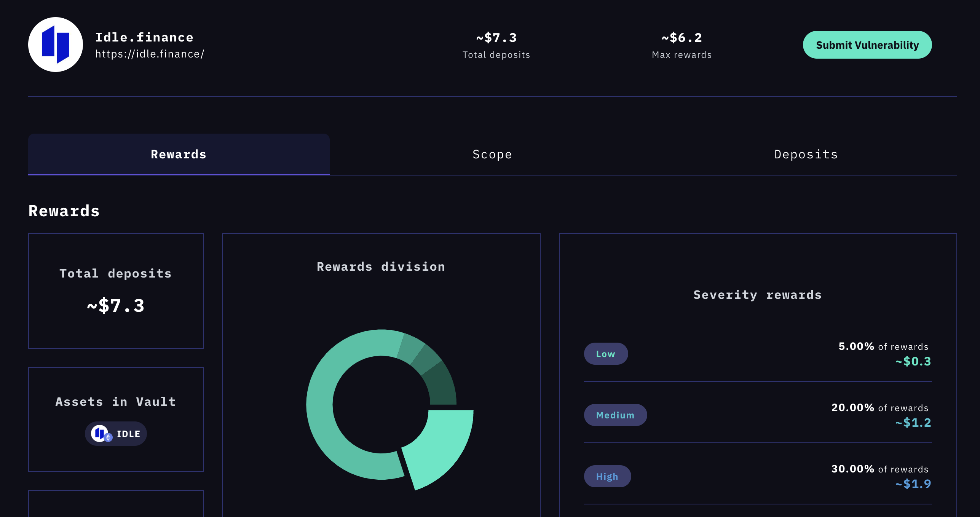Click the ~$6.2 Max rewards figure
980x517 pixels.
click(x=682, y=38)
